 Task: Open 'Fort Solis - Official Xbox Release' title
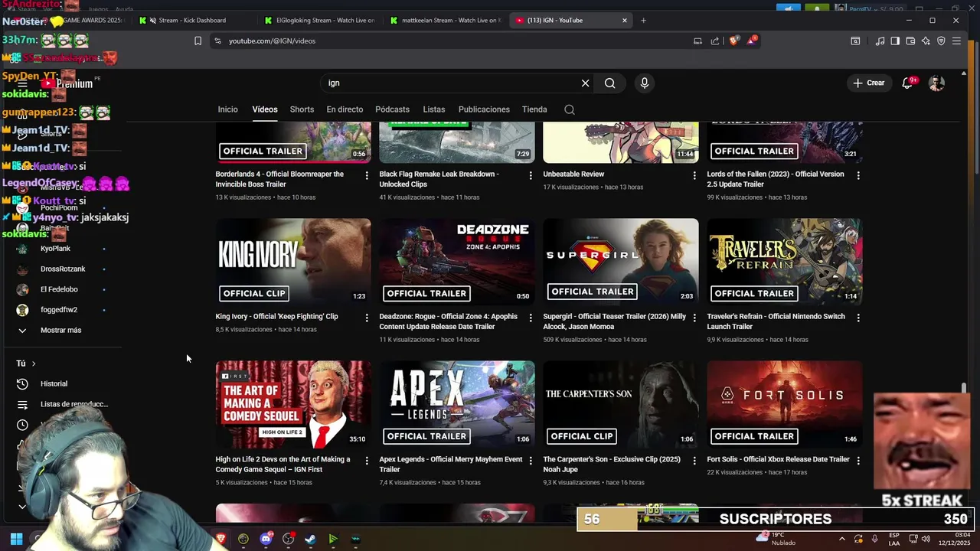tap(778, 460)
